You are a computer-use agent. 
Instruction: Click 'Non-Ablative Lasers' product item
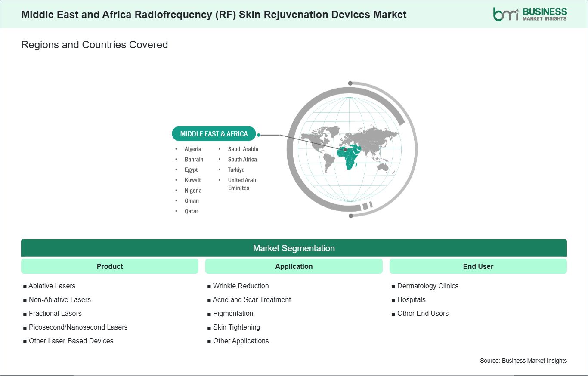coord(60,299)
